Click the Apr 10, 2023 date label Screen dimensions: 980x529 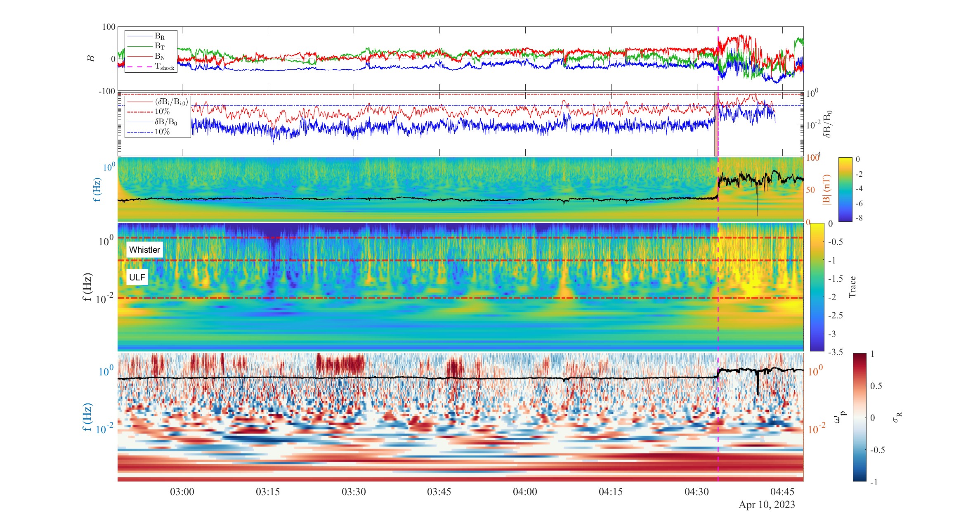click(x=767, y=505)
